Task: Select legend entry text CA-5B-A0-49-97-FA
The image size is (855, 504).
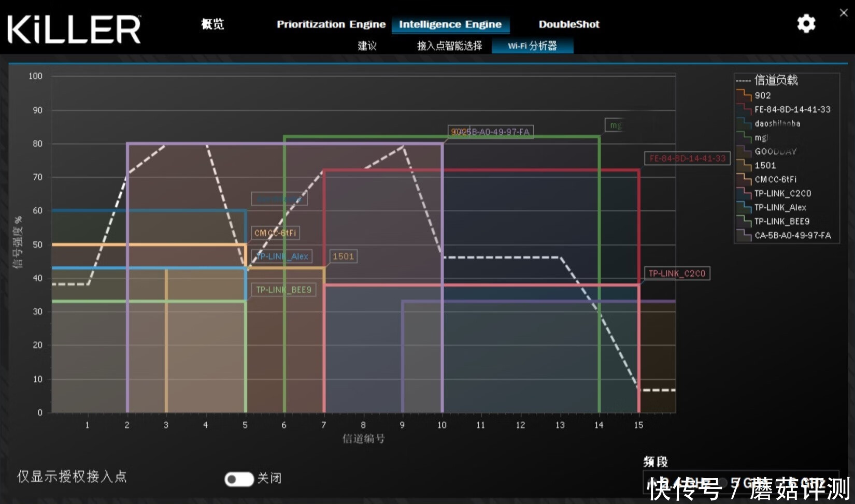Action: coord(792,235)
